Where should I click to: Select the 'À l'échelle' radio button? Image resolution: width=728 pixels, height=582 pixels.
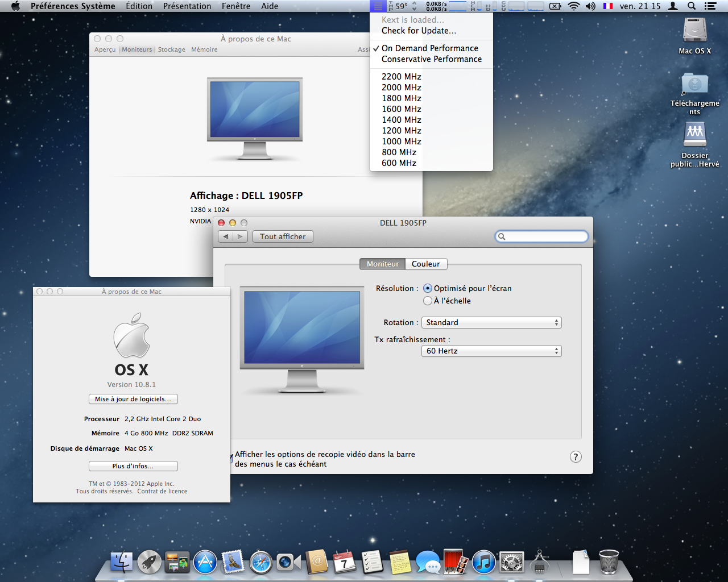pyautogui.click(x=428, y=301)
